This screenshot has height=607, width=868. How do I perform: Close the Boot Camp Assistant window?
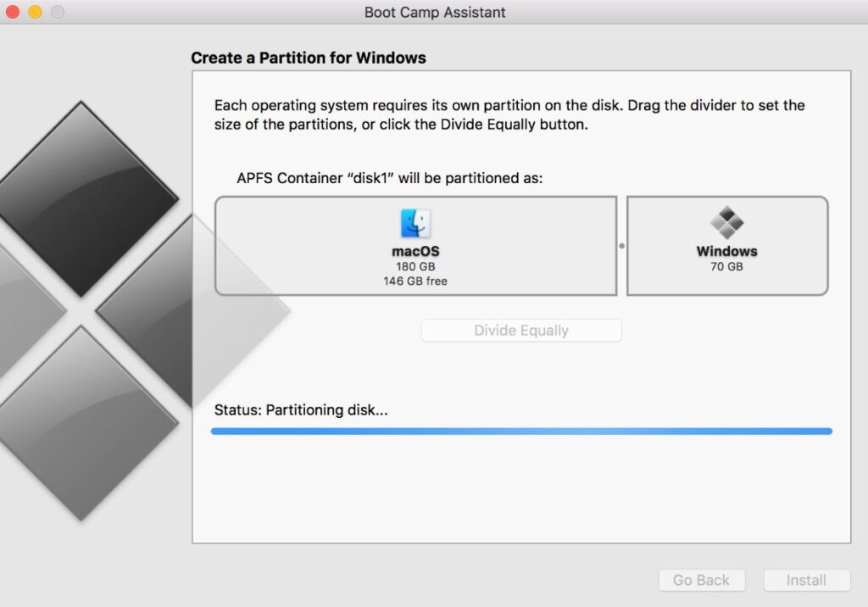point(12,12)
